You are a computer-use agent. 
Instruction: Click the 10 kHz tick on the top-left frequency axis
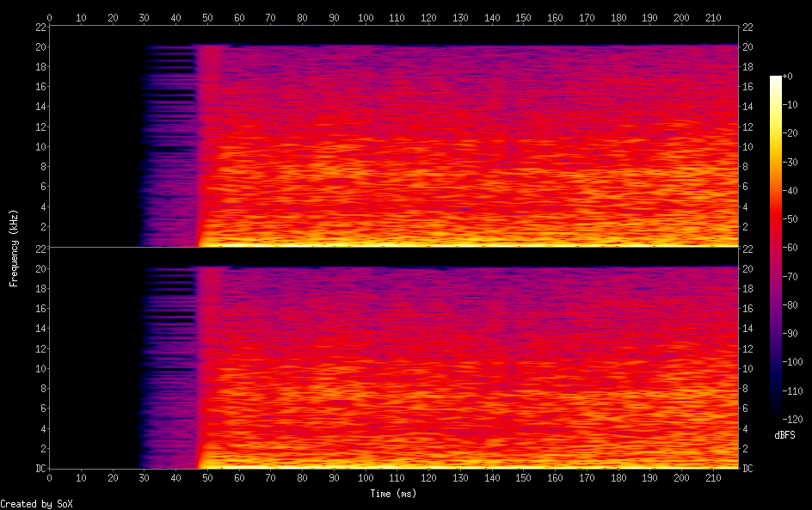pos(38,147)
